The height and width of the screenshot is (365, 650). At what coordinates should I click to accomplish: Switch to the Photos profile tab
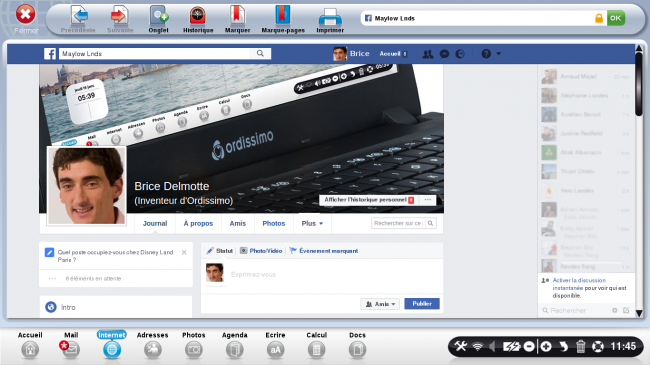click(274, 223)
